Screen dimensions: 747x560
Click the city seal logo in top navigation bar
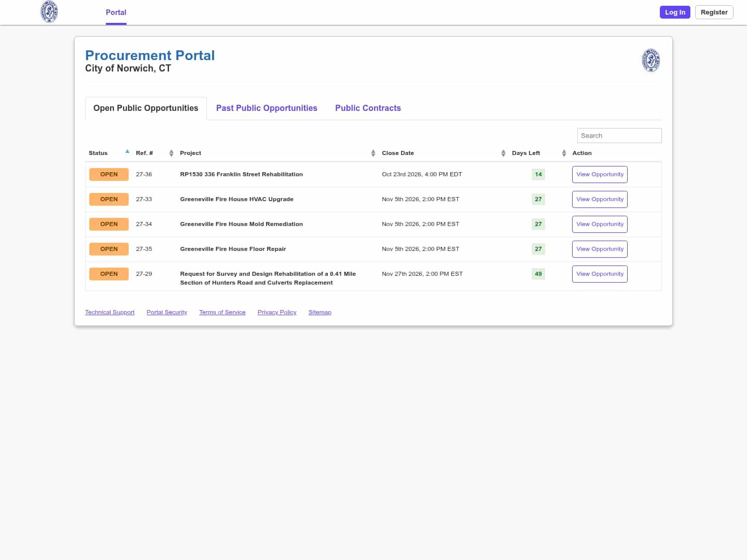pos(49,12)
